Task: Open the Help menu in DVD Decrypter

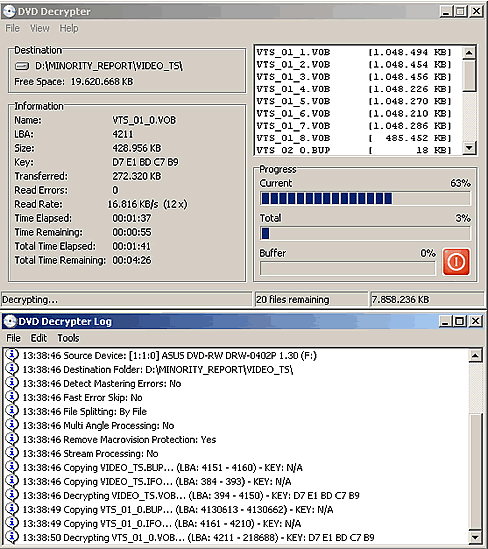Action: point(69,28)
